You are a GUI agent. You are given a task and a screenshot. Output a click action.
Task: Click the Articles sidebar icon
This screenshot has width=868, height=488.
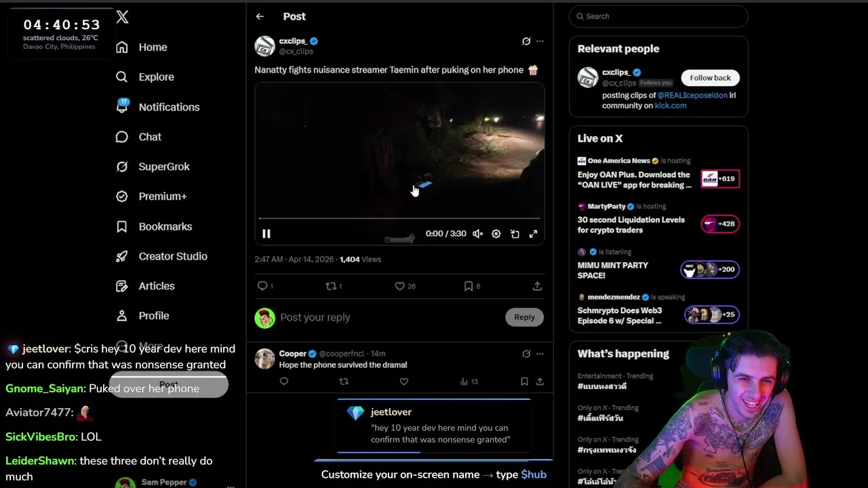(122, 286)
